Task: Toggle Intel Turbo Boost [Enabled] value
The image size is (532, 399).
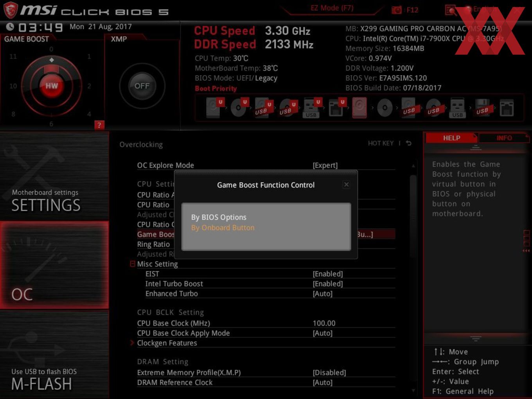Action: 328,284
